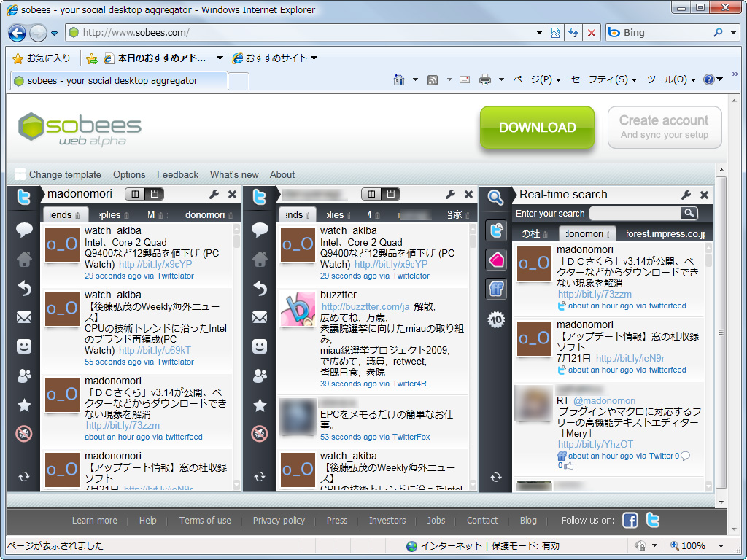Open Real-time search settings via the wrench icon

point(686,195)
